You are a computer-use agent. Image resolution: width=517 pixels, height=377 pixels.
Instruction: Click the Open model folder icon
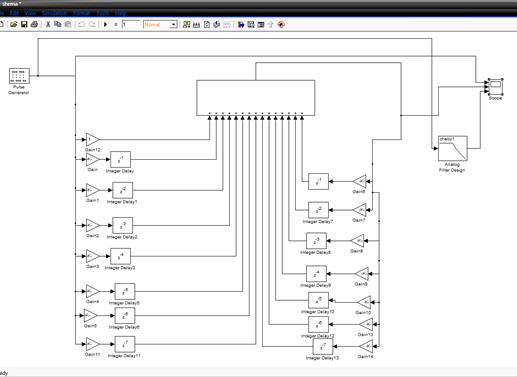[x=14, y=24]
